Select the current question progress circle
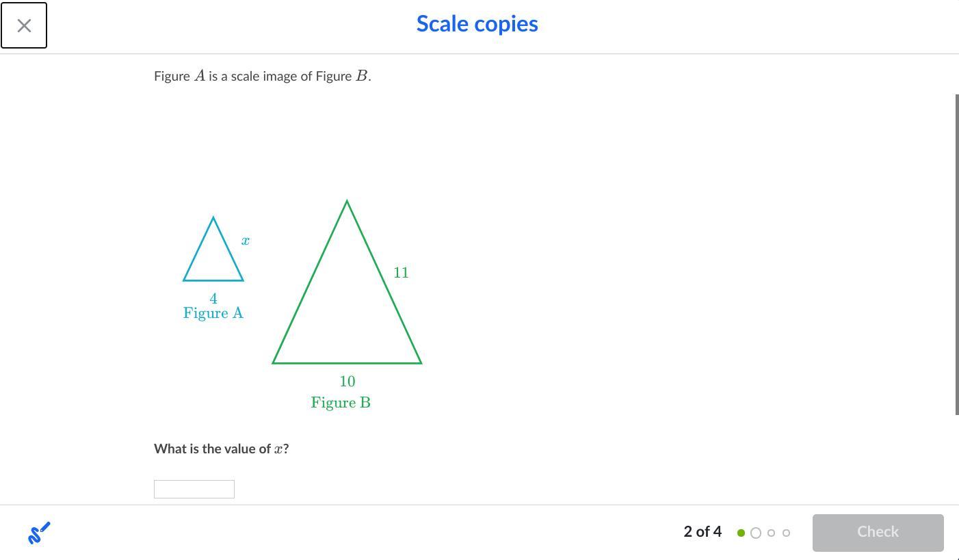The image size is (959, 560). pyautogui.click(x=756, y=533)
